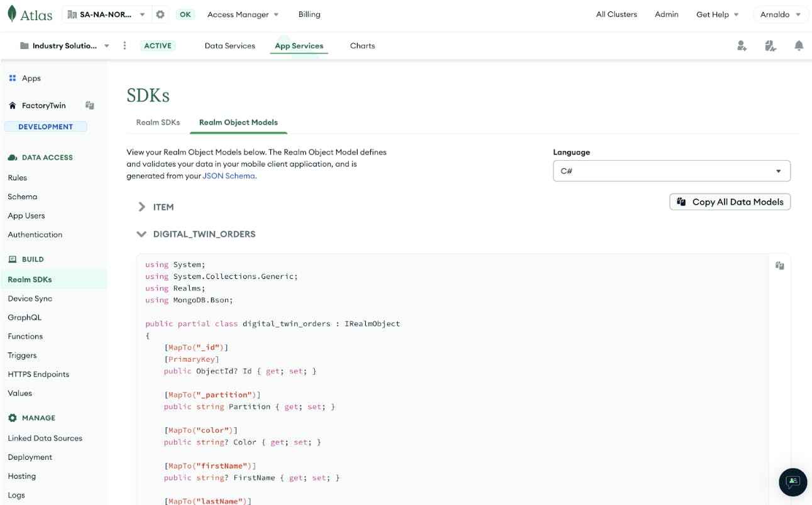812x505 pixels.
Task: Open the SA-NA-NOR organization selector
Action: click(106, 14)
